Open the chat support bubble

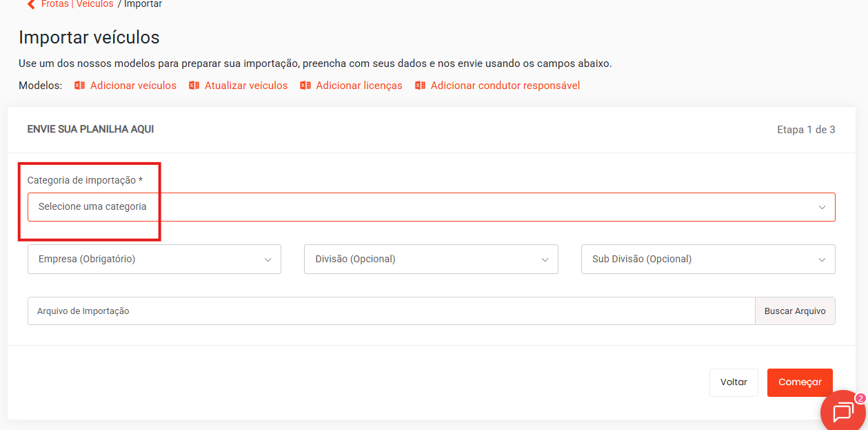click(842, 412)
